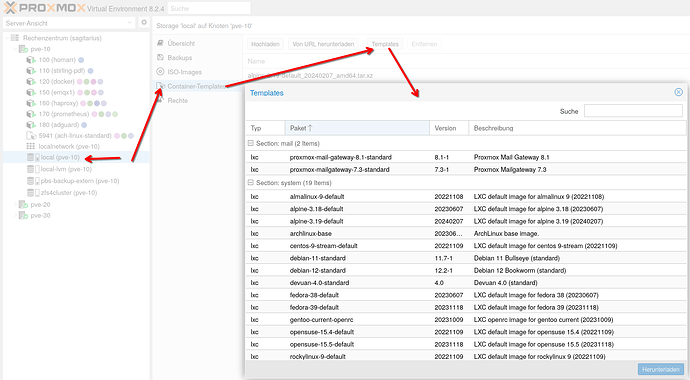Click the pve-10 node icon
Viewport: 690px width, 380px height.
[x=23, y=49]
